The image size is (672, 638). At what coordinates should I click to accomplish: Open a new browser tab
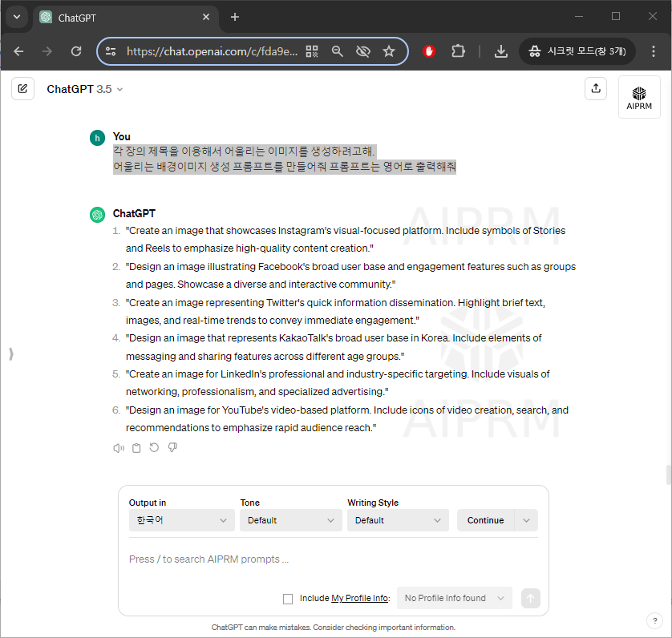click(235, 17)
